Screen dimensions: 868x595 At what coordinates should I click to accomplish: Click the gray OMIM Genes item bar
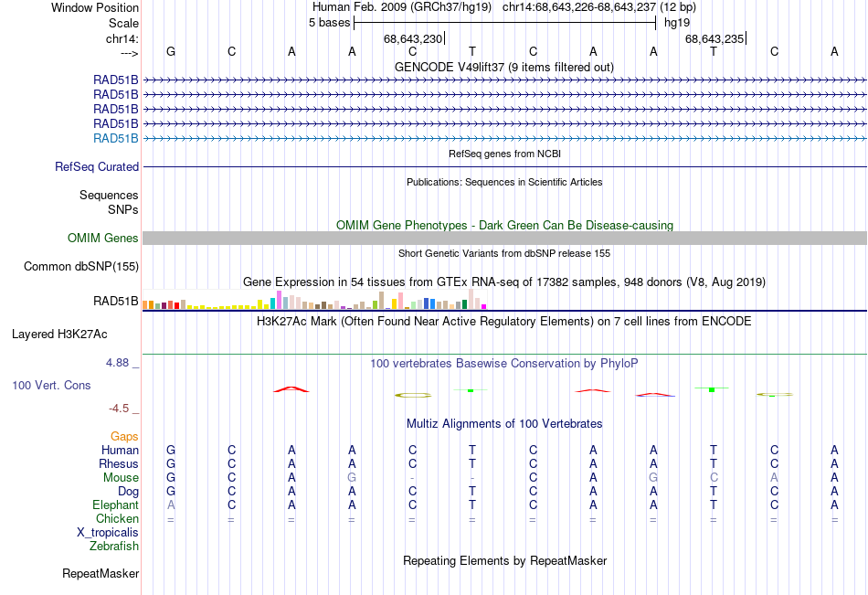pyautogui.click(x=504, y=239)
